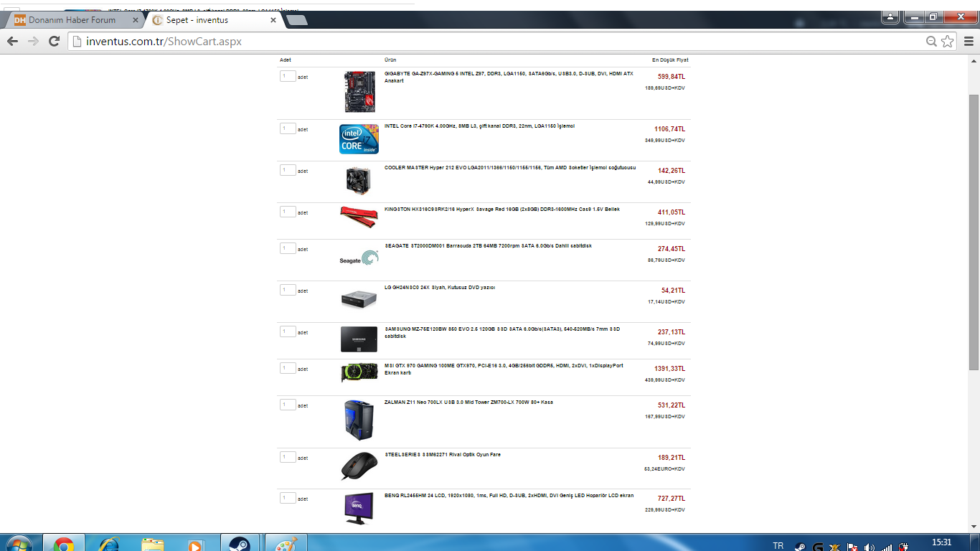This screenshot has width=980, height=551.
Task: Edit quantity field for Samsung SSD
Action: coord(288,331)
